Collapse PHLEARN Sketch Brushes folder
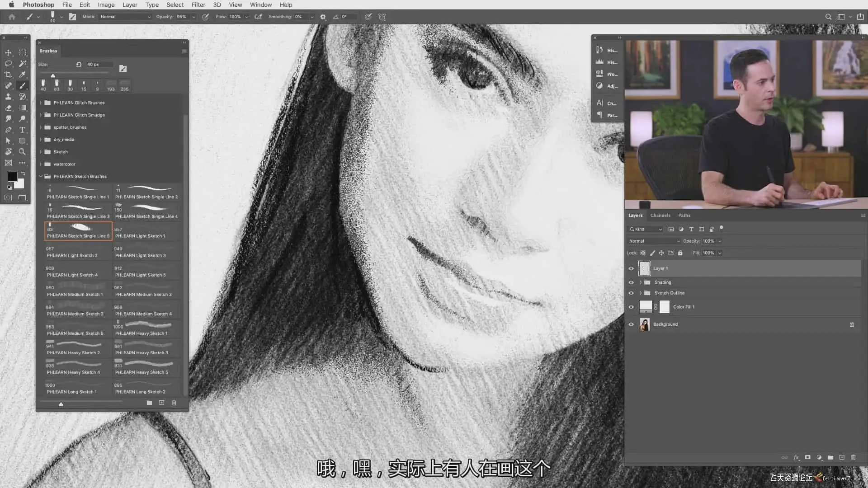This screenshot has height=488, width=868. pyautogui.click(x=41, y=177)
